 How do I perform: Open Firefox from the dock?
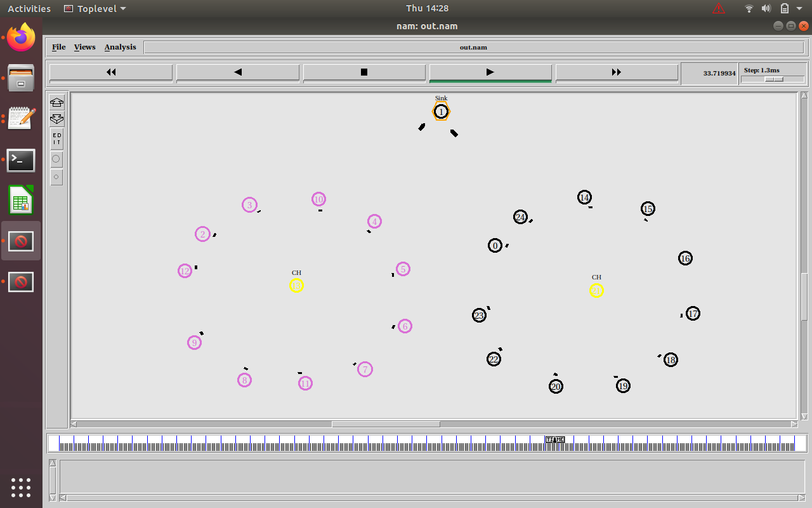[x=21, y=37]
